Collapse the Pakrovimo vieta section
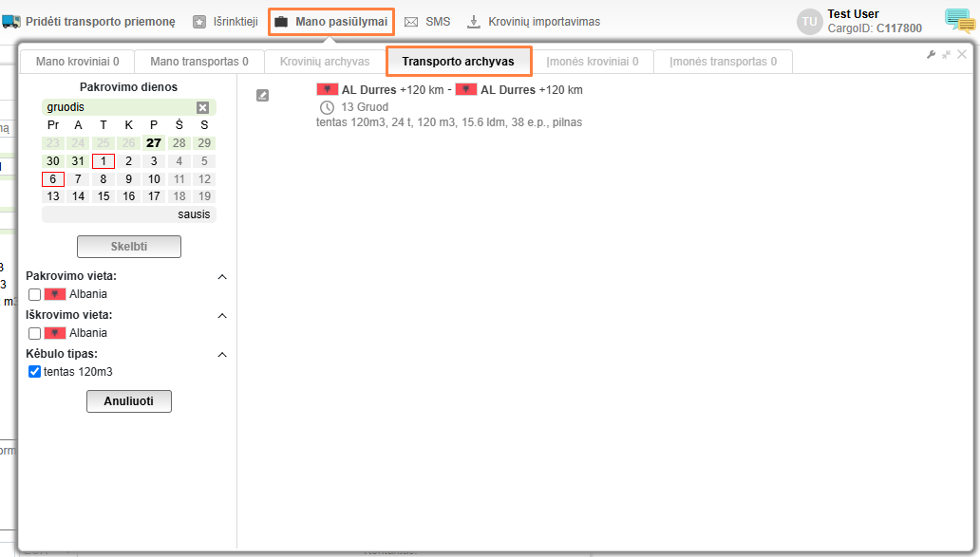The height and width of the screenshot is (557, 980). 222,277
